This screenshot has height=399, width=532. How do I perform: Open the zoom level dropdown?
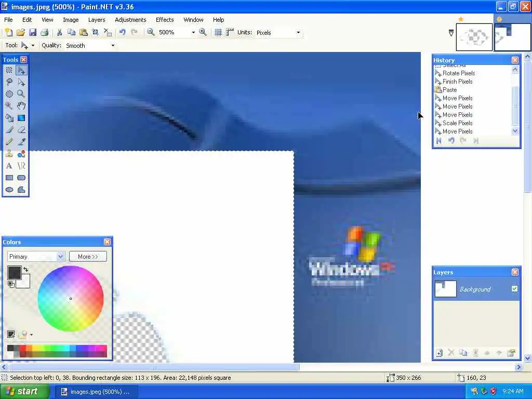coord(193,33)
